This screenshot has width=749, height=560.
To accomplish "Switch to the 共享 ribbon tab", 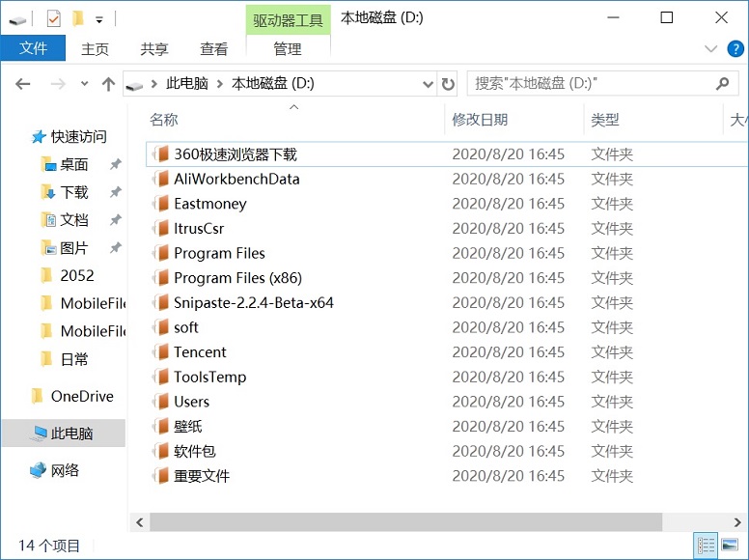I will tap(154, 48).
